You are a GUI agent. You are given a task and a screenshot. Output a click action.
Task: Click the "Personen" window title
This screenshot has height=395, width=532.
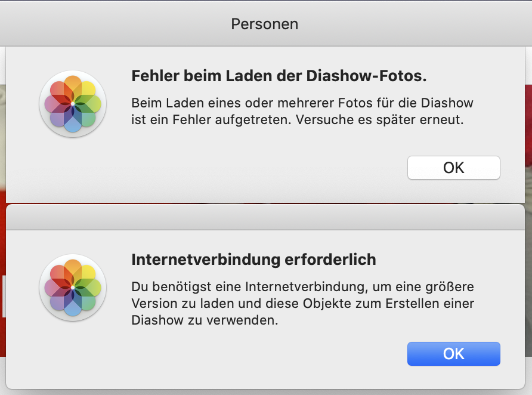[265, 24]
